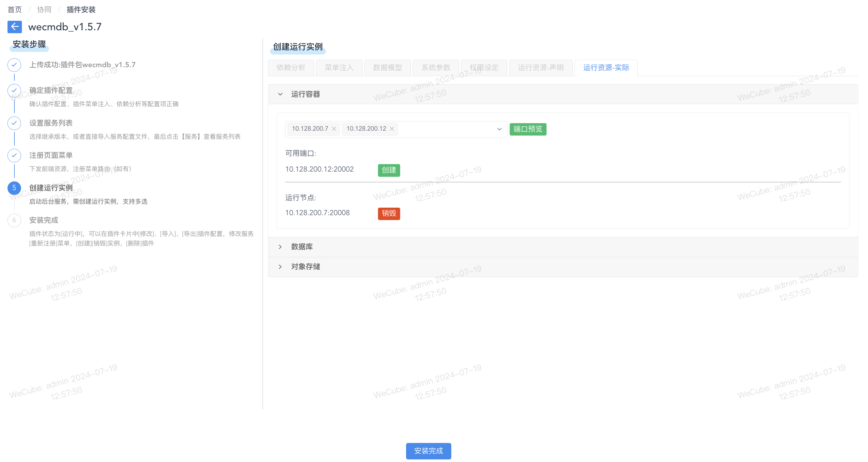Viewport: 868px width, 462px height.
Task: Switch to the 数据模型 tab
Action: coord(388,68)
